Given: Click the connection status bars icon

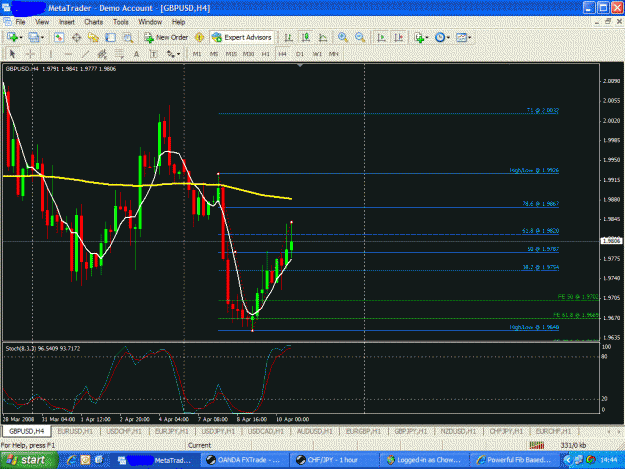Looking at the screenshot, I should coord(537,445).
